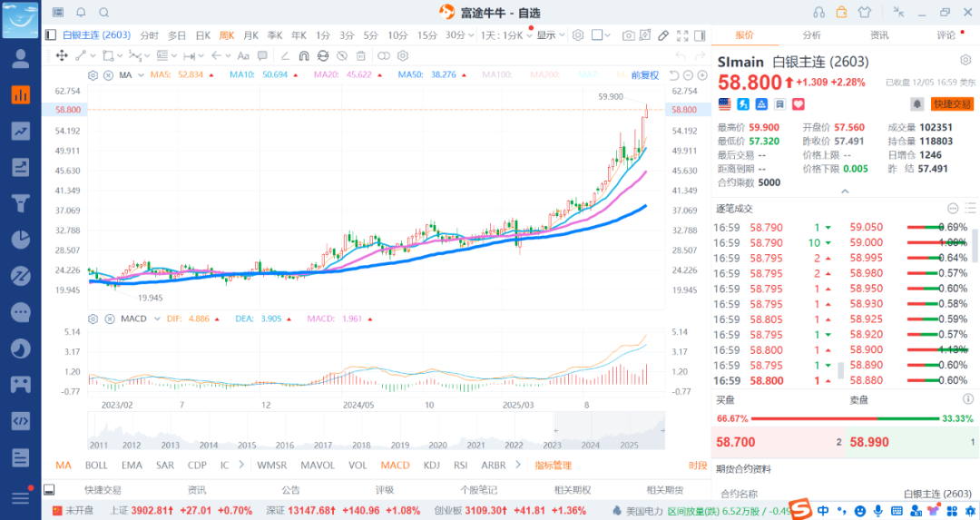Screen dimensions: 980x520
Task: Click the 快捷交易 quick trade button
Action: [x=952, y=104]
